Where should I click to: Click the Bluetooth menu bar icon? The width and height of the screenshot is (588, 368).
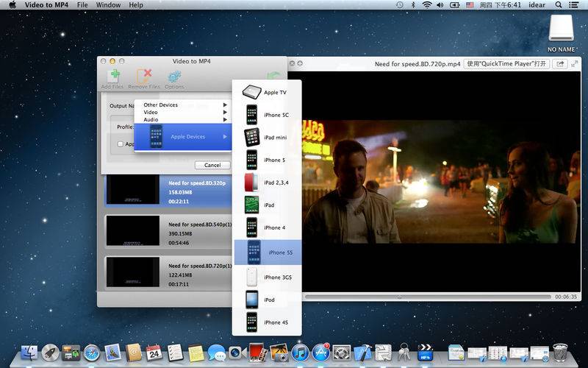pos(413,5)
